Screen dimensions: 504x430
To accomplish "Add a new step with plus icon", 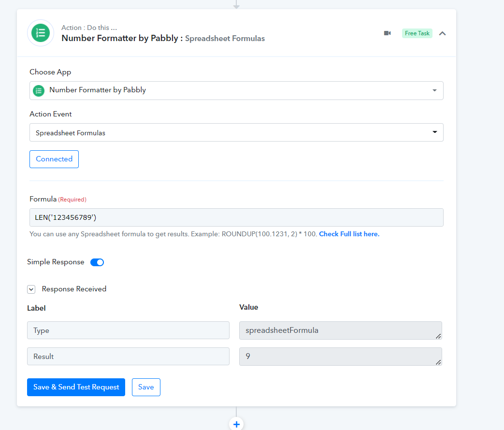I will [236, 424].
